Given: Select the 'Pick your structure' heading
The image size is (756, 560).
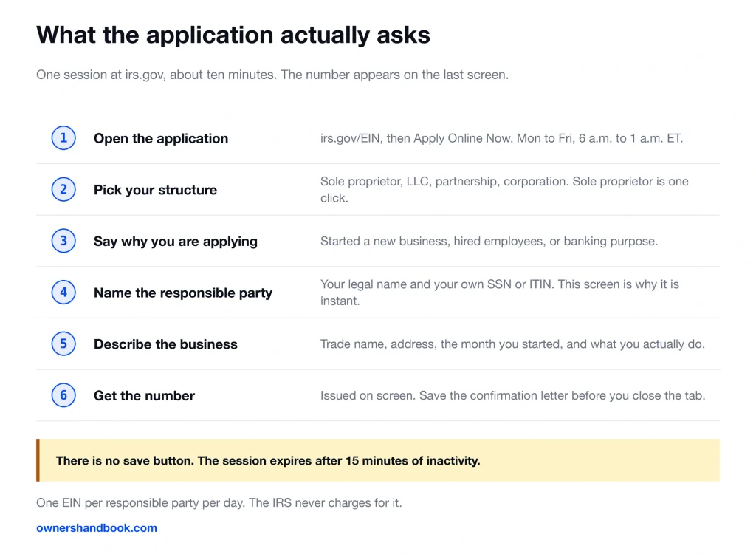Looking at the screenshot, I should coord(155,190).
